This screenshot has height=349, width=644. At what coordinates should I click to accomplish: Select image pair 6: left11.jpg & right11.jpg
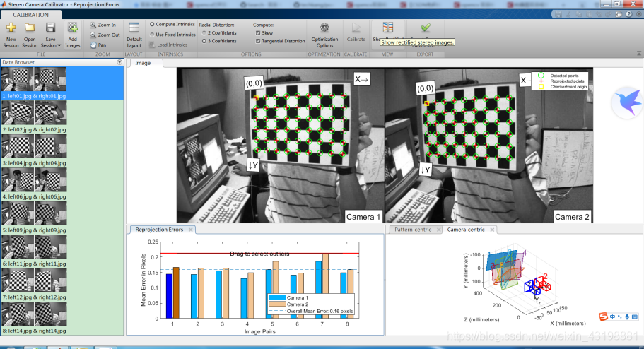pos(62,252)
